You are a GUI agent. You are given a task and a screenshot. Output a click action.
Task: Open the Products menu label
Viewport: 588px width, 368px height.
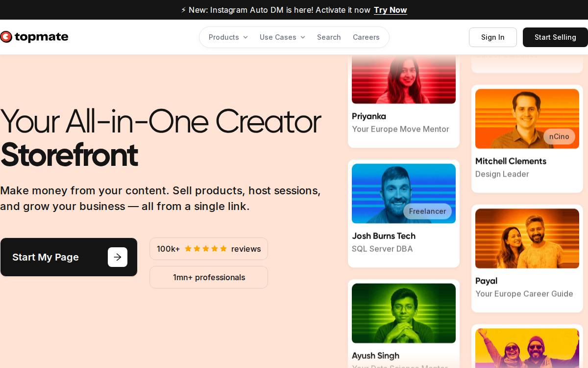(x=224, y=37)
